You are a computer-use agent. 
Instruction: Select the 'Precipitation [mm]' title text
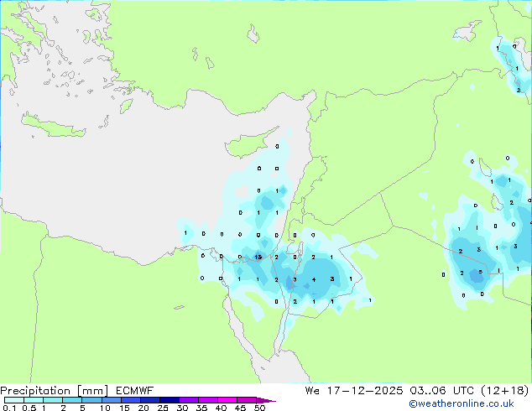point(55,391)
